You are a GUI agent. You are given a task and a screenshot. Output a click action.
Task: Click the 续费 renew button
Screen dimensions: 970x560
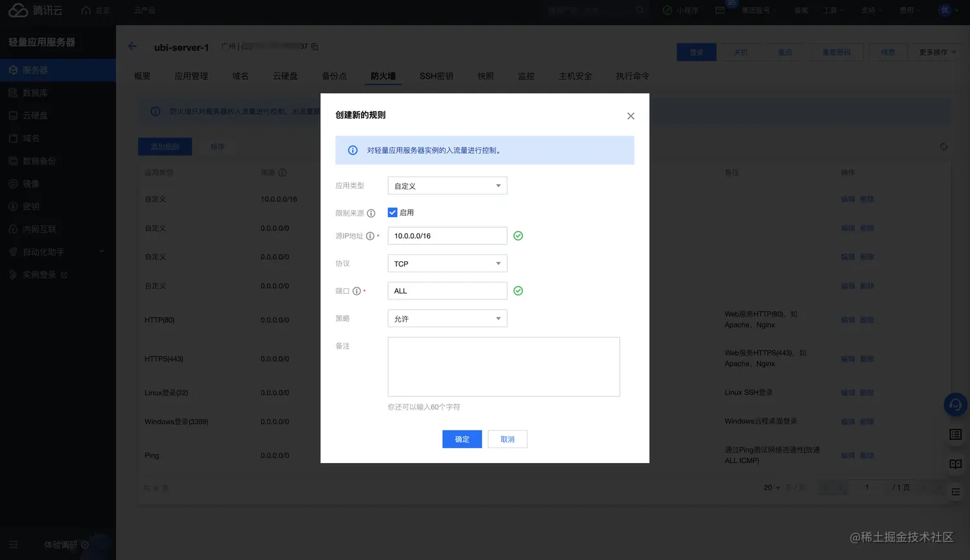(888, 52)
